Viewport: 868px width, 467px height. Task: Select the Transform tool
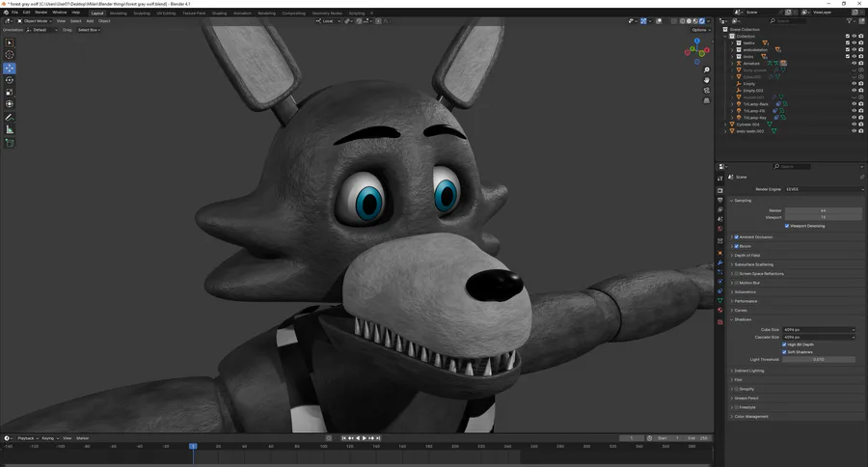pos(10,103)
